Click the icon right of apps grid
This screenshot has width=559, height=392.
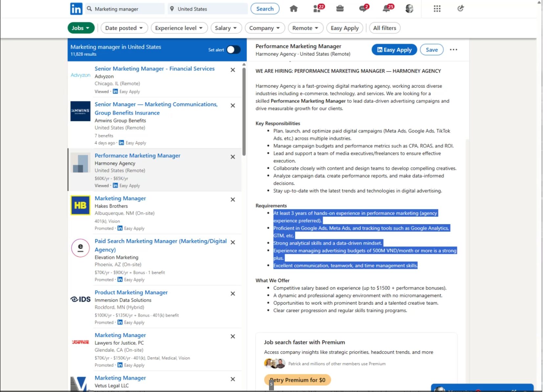pos(460,9)
